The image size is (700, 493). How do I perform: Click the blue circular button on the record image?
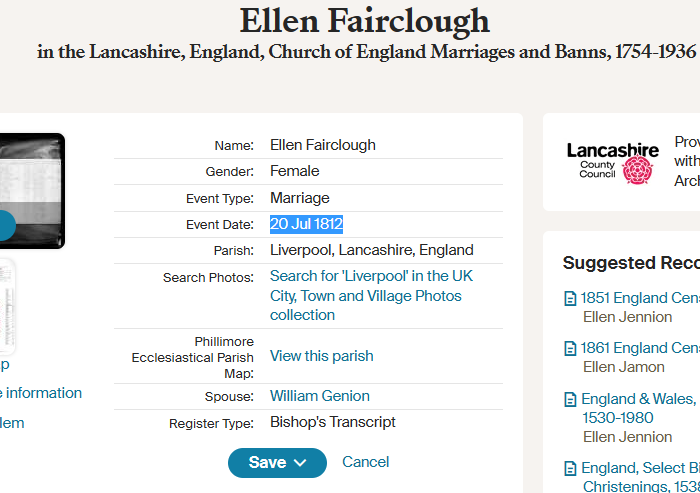click(5, 225)
